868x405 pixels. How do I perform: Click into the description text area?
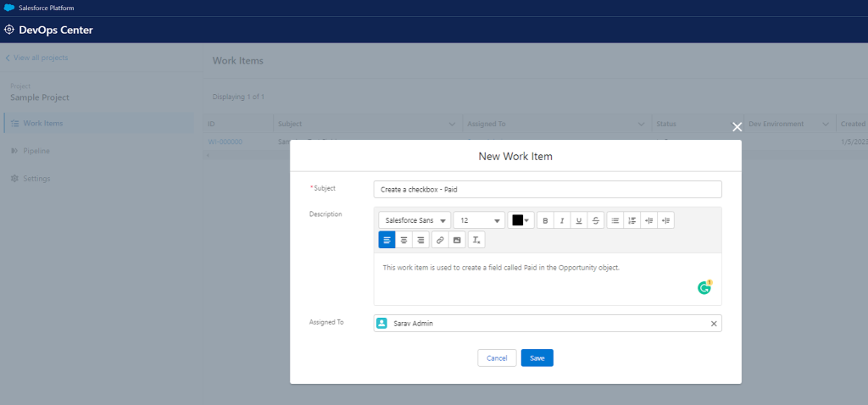coord(548,279)
